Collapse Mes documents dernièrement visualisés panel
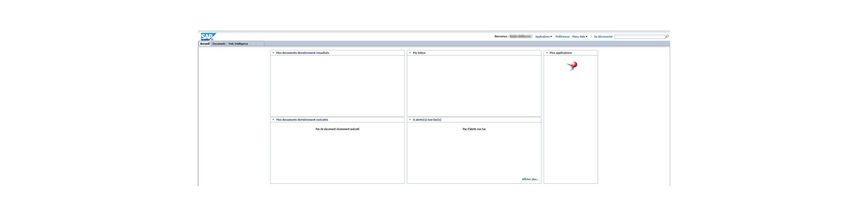Image resolution: width=868 pixels, height=217 pixels. point(273,53)
